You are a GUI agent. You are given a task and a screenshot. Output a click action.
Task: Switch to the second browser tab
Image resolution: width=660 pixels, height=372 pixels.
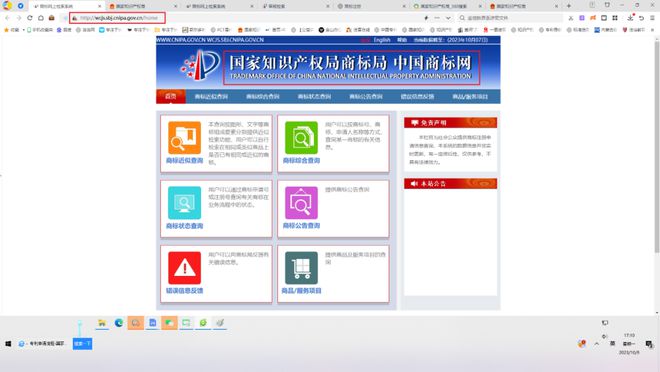pos(143,6)
